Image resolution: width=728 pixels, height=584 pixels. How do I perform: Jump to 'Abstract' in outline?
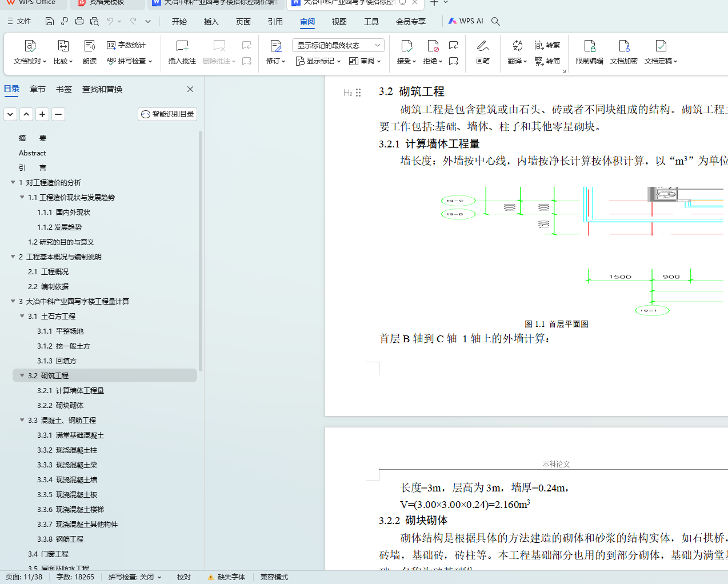[x=33, y=153]
